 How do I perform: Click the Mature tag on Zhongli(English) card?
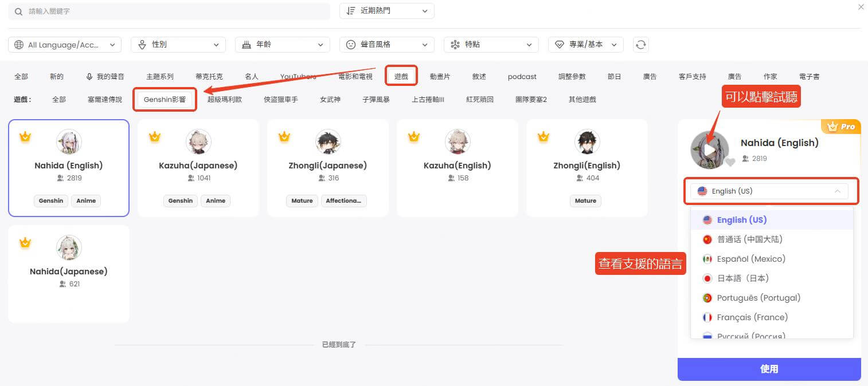[x=585, y=200]
